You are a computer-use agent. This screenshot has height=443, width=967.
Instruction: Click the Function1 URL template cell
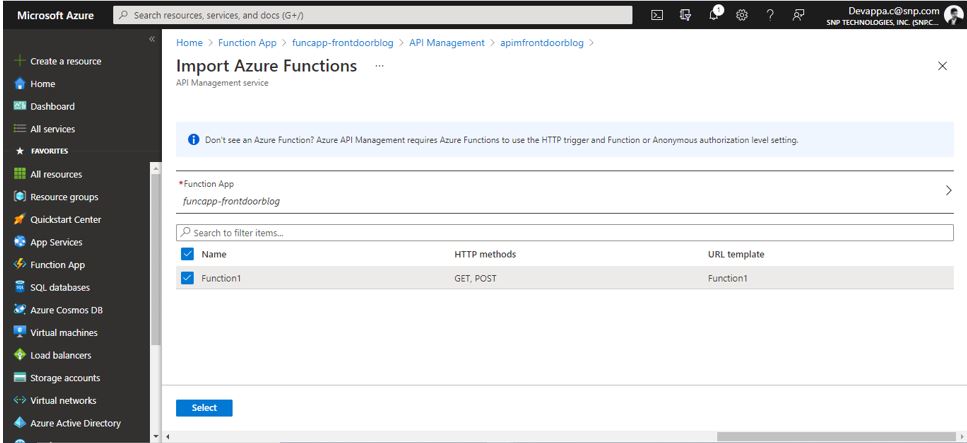tap(728, 278)
